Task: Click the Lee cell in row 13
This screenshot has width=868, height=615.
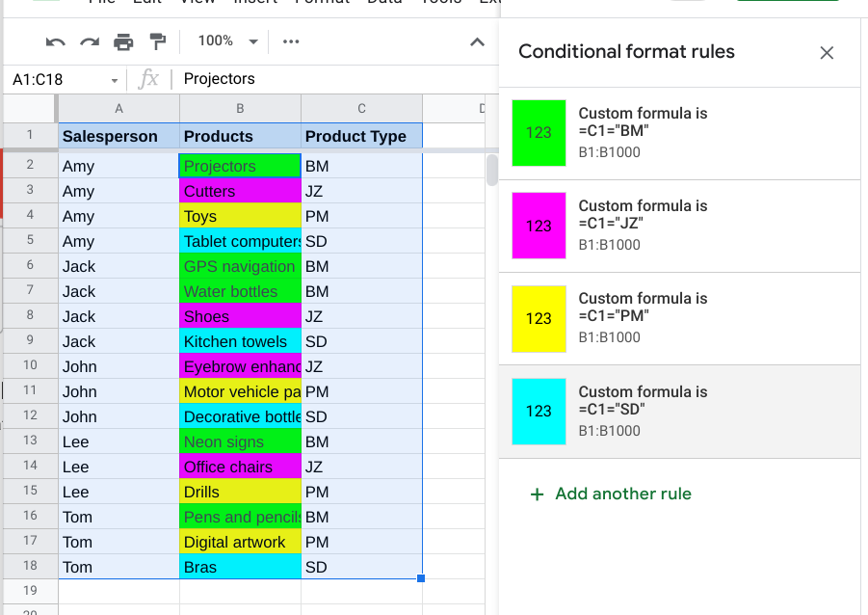Action: [x=119, y=441]
